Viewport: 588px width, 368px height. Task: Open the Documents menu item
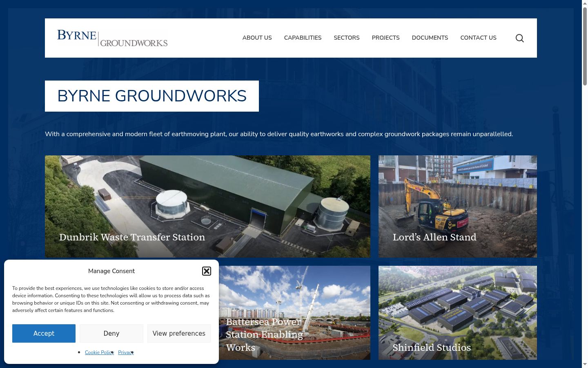point(430,38)
